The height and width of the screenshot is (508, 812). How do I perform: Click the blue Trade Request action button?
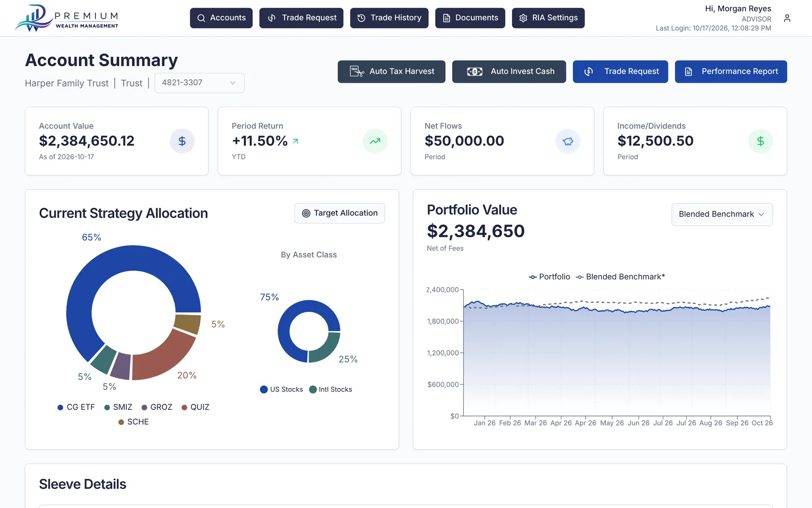pyautogui.click(x=620, y=72)
